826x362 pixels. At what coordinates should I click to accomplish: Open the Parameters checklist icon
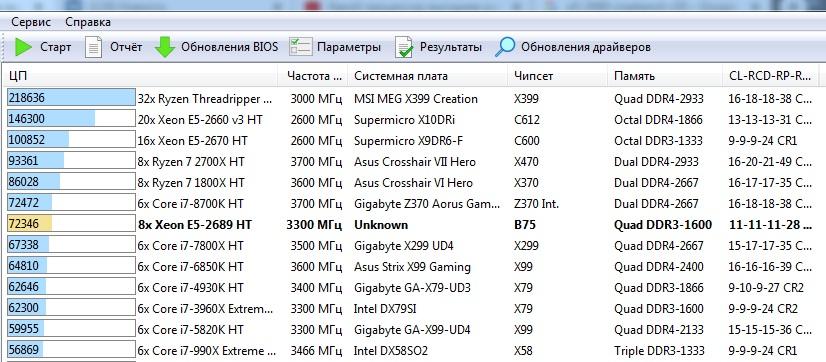tap(301, 47)
